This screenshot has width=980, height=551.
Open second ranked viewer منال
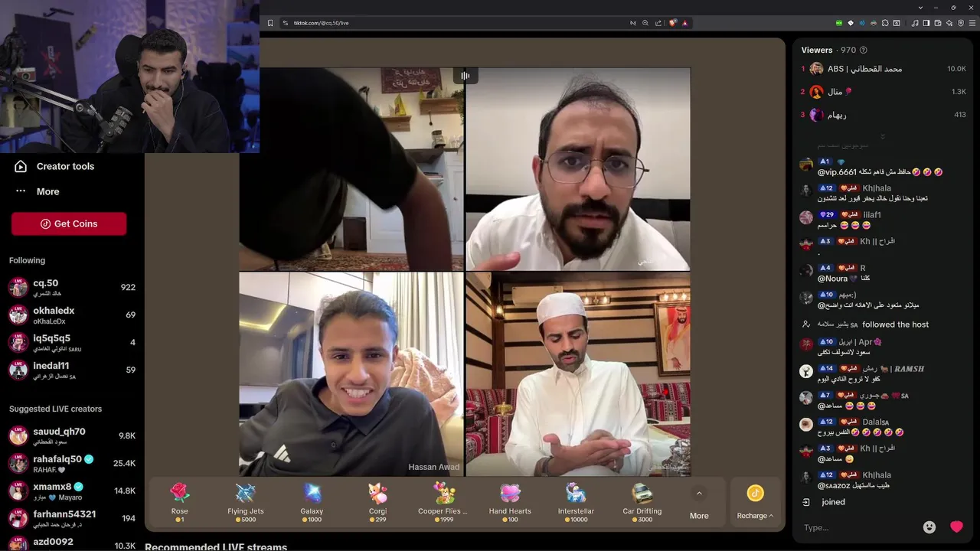(883, 92)
